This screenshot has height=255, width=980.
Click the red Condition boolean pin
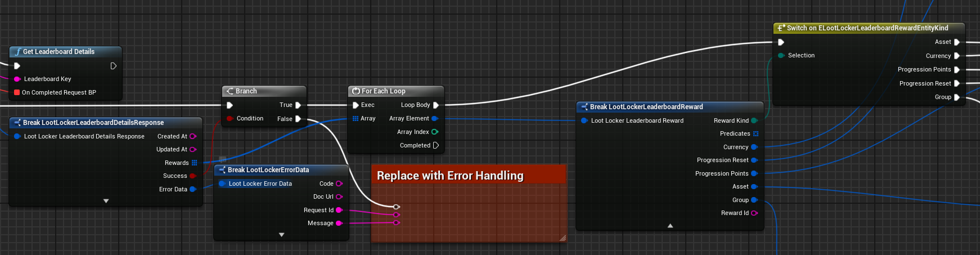[x=230, y=119]
